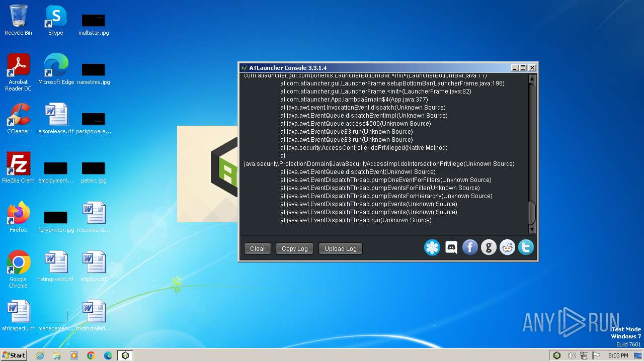Open the Nodecraft link icon
This screenshot has width=644, height=362.
pyautogui.click(x=432, y=247)
